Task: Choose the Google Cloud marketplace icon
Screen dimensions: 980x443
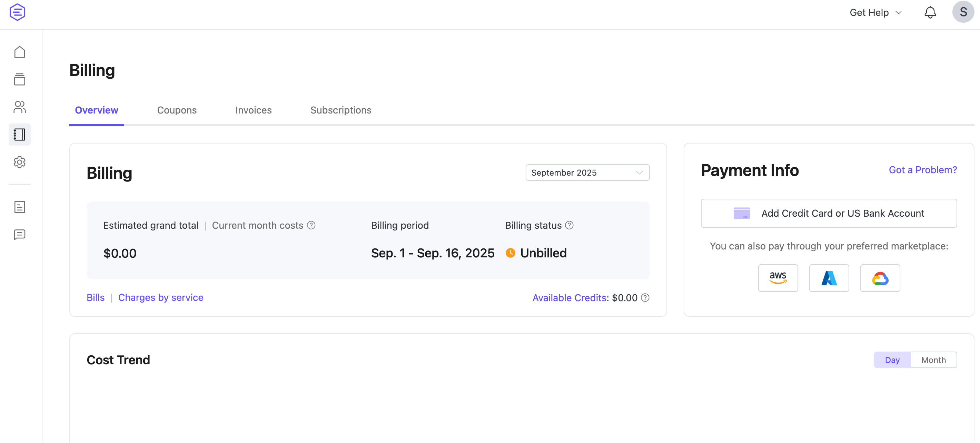Action: 880,278
